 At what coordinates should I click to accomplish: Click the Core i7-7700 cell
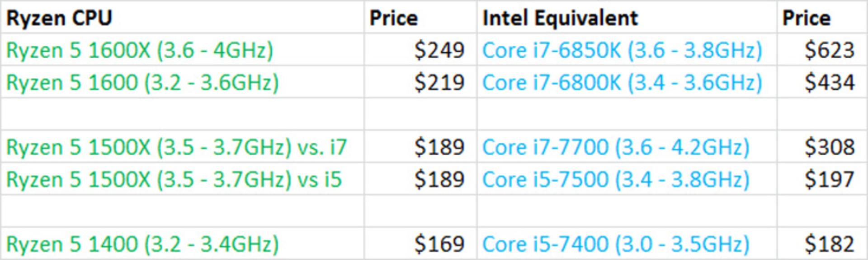[x=627, y=147]
